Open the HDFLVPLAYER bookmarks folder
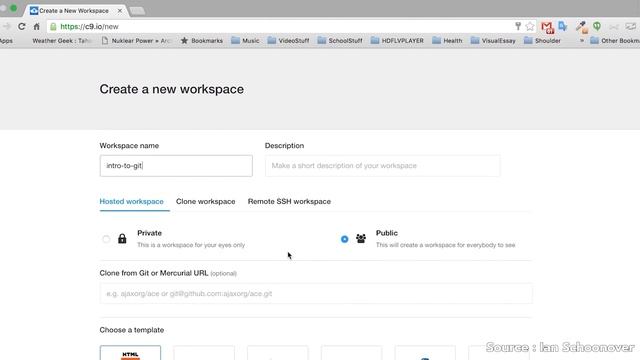The width and height of the screenshot is (640, 360). click(397, 40)
